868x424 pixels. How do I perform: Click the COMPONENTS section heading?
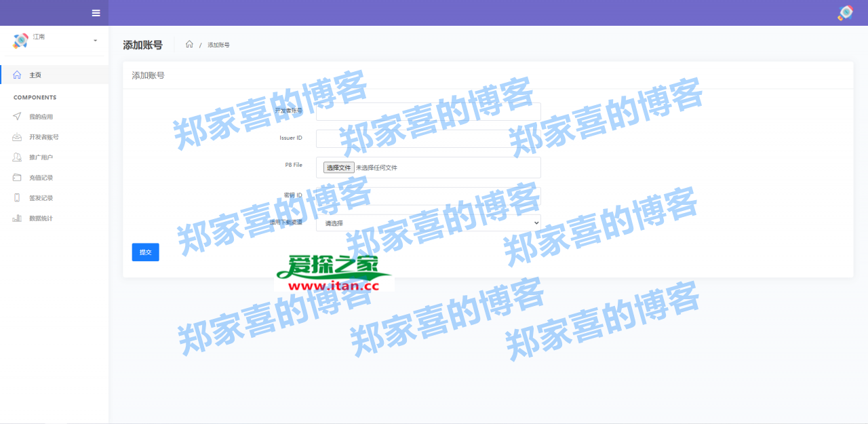click(x=35, y=98)
